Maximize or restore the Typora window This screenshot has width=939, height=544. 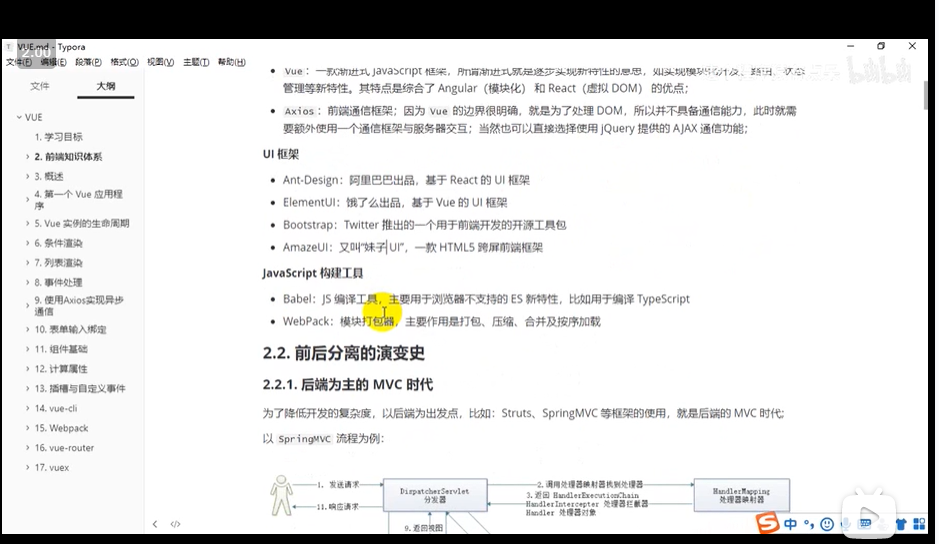tap(881, 46)
